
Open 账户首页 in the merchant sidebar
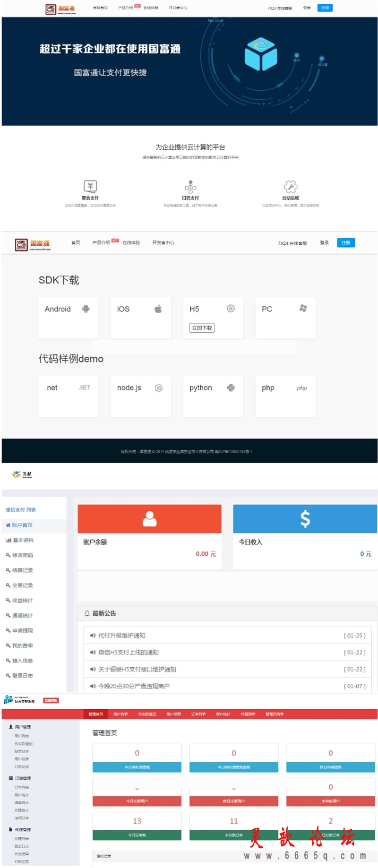point(34,525)
